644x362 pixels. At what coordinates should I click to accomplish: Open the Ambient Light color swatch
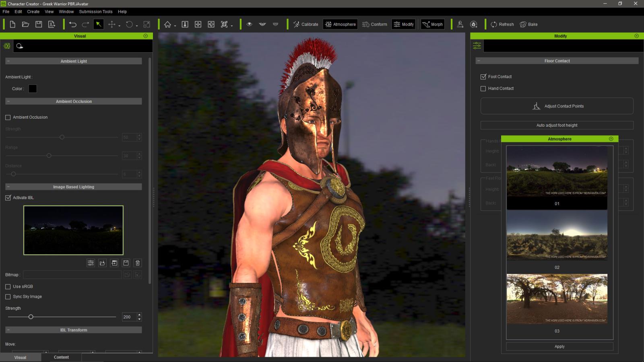pos(33,88)
